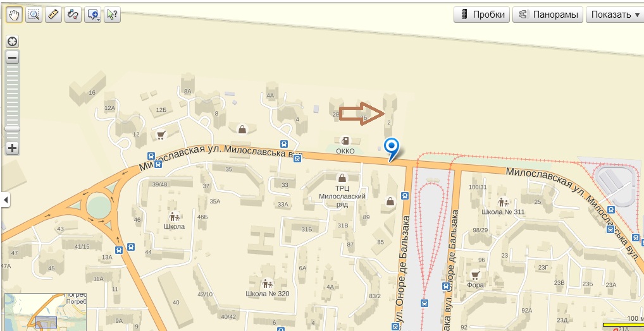Zoom out with the minus button
This screenshot has height=331, width=644.
click(x=12, y=58)
